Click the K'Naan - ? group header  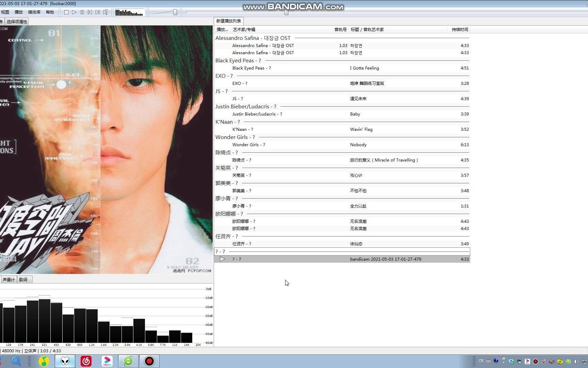click(342, 122)
